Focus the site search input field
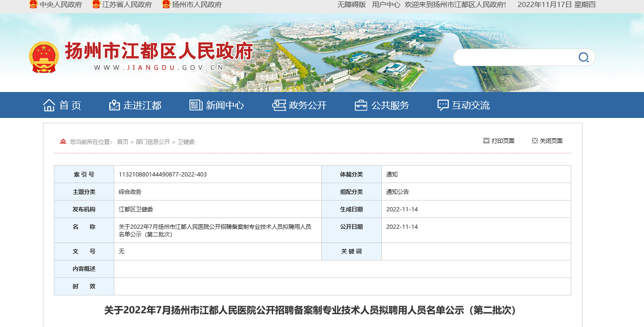 tap(515, 58)
